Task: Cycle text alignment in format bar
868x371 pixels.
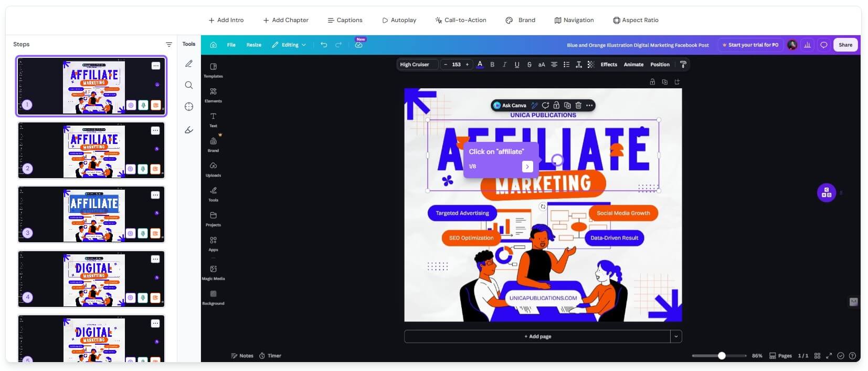Action: [554, 64]
